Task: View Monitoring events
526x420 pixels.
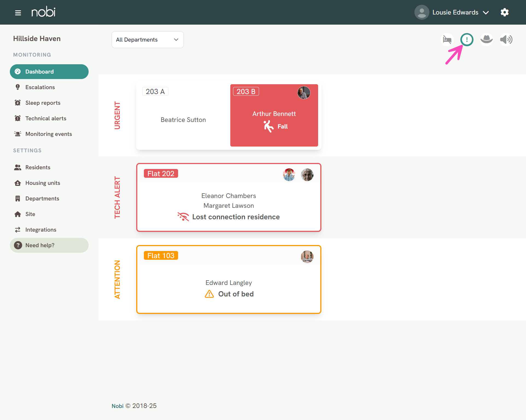Action: tap(48, 134)
